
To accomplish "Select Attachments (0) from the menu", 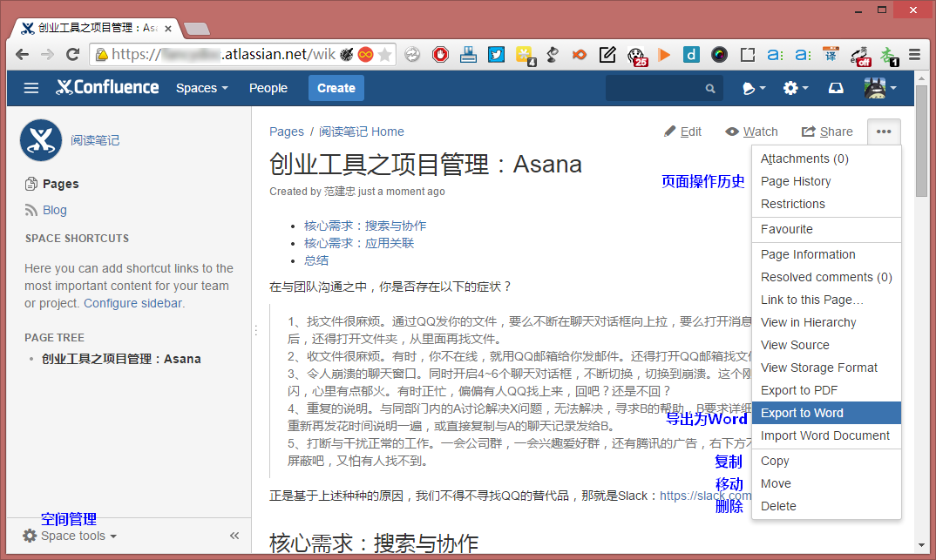I will pos(826,159).
